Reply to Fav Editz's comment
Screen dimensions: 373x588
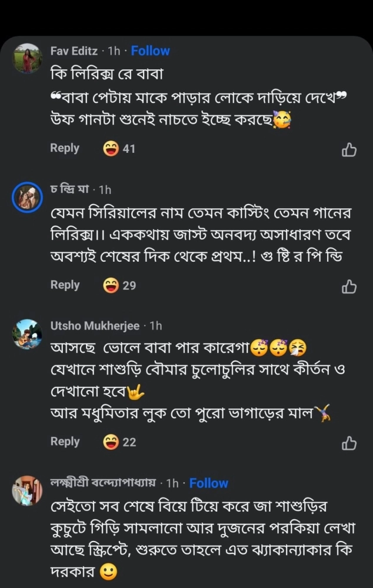point(65,148)
